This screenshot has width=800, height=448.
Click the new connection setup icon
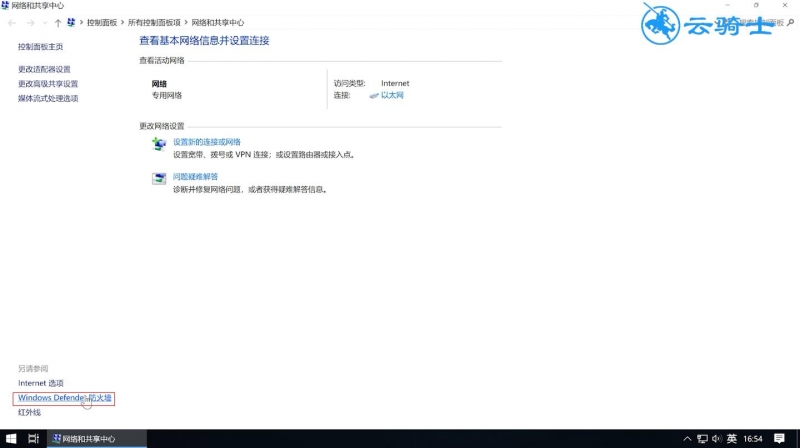(x=159, y=144)
